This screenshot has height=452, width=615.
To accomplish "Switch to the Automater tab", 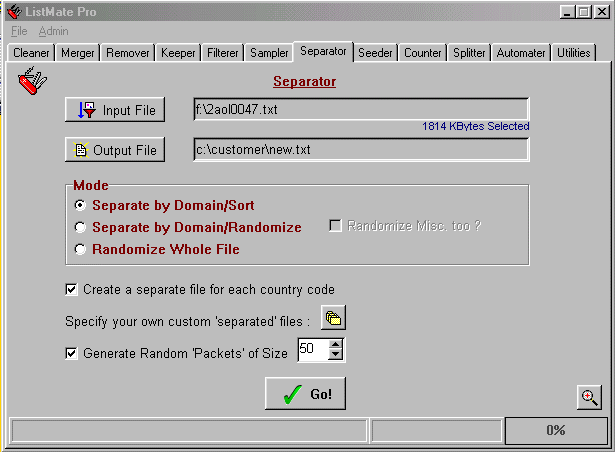I will [x=520, y=53].
